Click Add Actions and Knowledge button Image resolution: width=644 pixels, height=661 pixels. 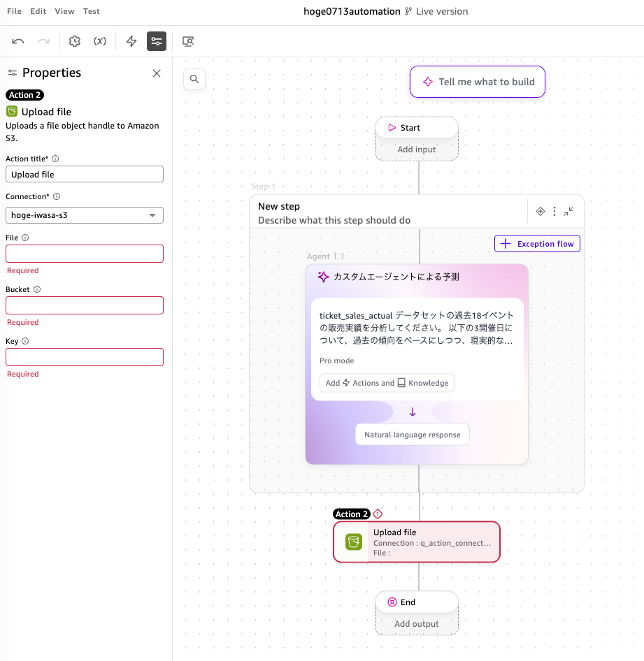(x=387, y=383)
